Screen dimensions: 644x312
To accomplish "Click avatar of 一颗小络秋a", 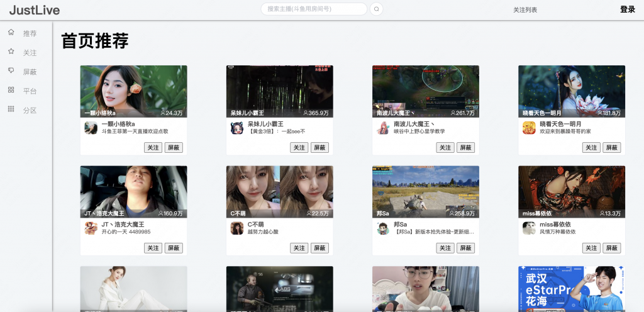I will click(91, 128).
